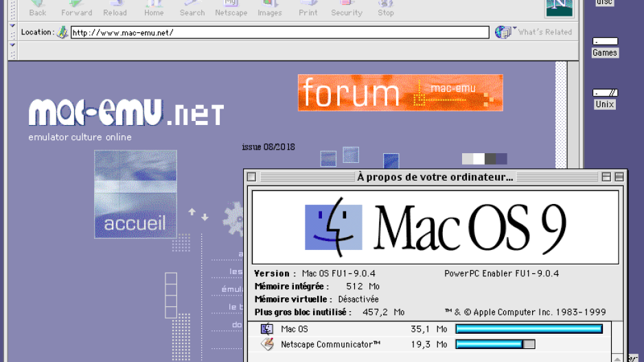Viewport: 644px width, 362px height.
Task: Select the white color swatch
Action: pos(479,159)
